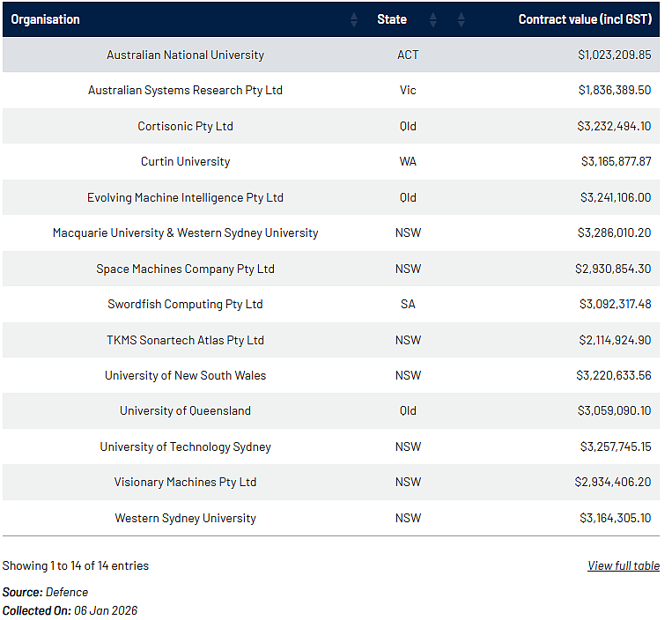The image size is (672, 620).
Task: Select contract value $3,059,090.10
Action: 614,410
